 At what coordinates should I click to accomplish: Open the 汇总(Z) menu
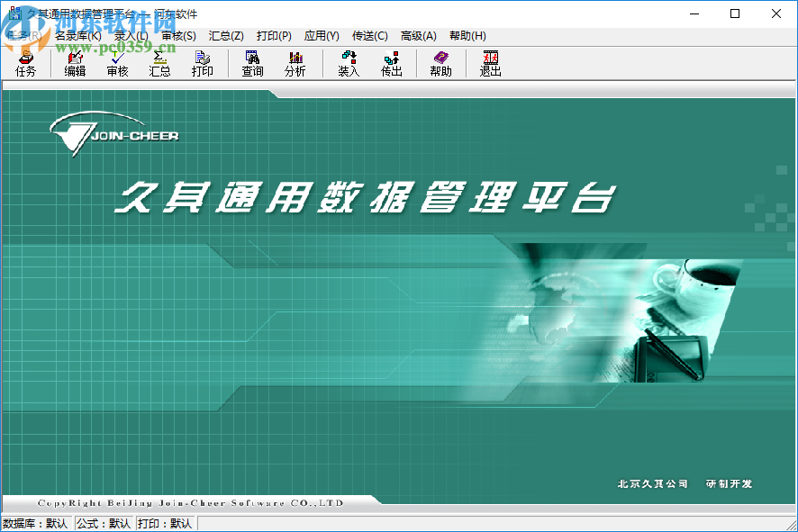click(226, 36)
